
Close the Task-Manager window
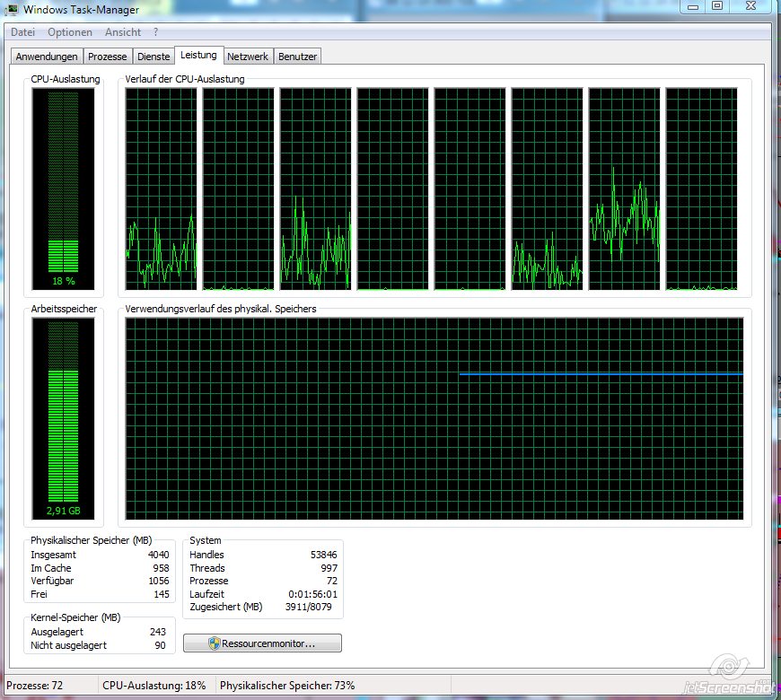751,6
